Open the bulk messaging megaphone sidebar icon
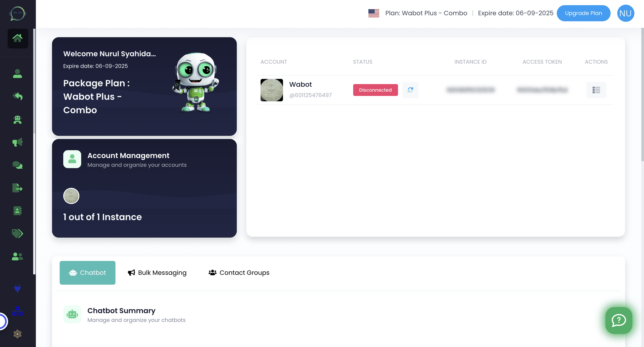This screenshot has width=644, height=347. point(17,142)
